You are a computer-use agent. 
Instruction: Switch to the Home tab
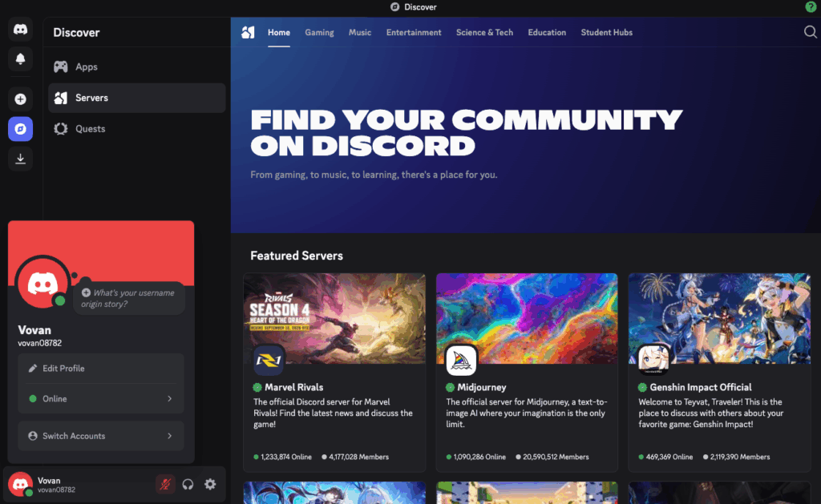click(278, 32)
